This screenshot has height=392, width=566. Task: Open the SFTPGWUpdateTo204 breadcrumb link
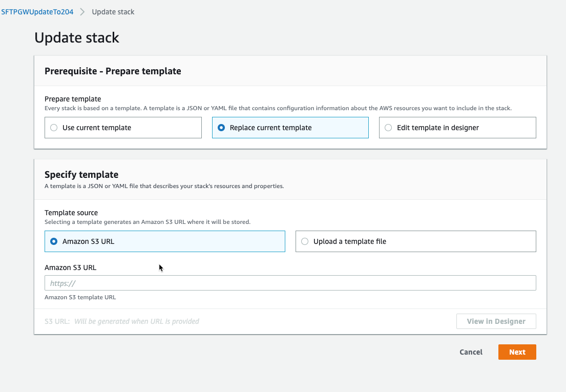37,12
